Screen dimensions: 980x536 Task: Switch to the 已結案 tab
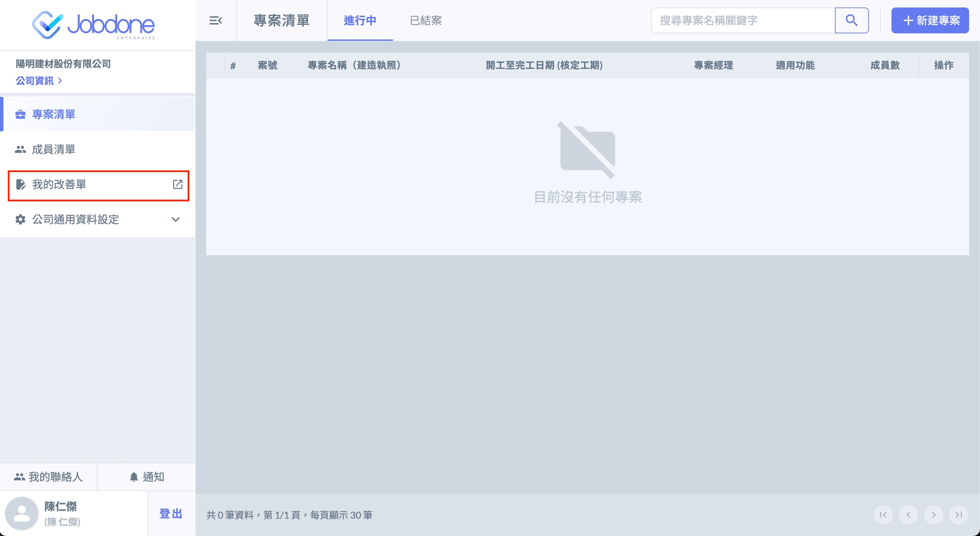tap(425, 20)
